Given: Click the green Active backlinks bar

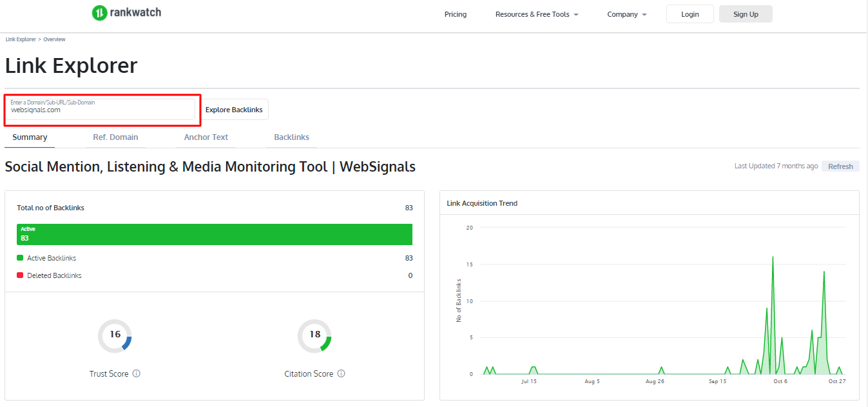Looking at the screenshot, I should pos(215,234).
